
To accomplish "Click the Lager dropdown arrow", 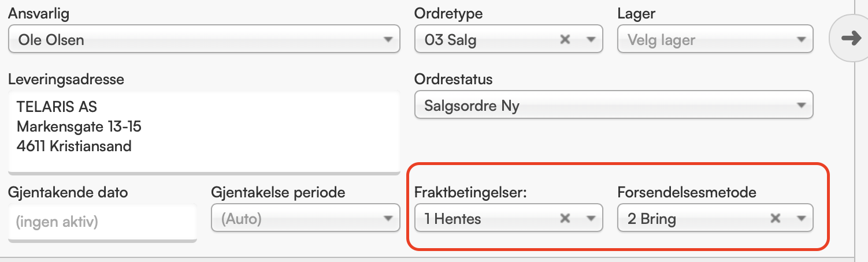I will (801, 40).
